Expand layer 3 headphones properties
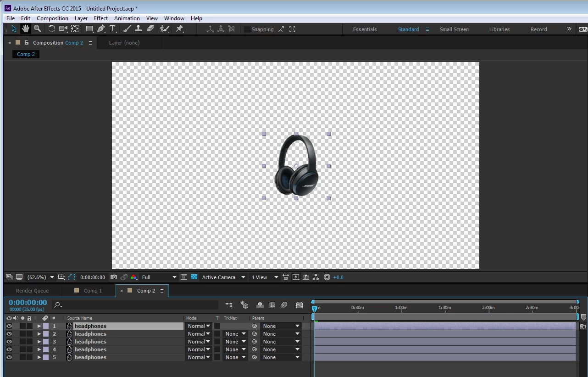 click(x=39, y=342)
